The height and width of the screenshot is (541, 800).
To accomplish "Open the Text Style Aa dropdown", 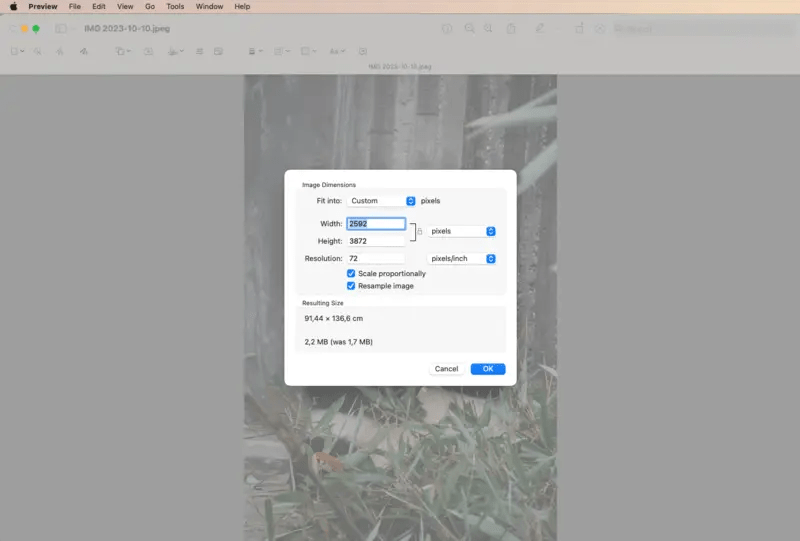I will click(x=337, y=52).
